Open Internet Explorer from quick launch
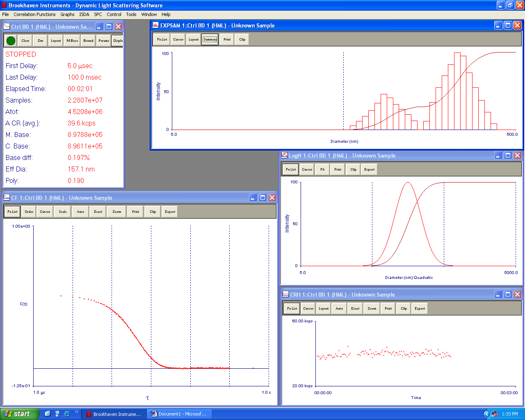Viewport: 525px width, 420px height. [66, 414]
